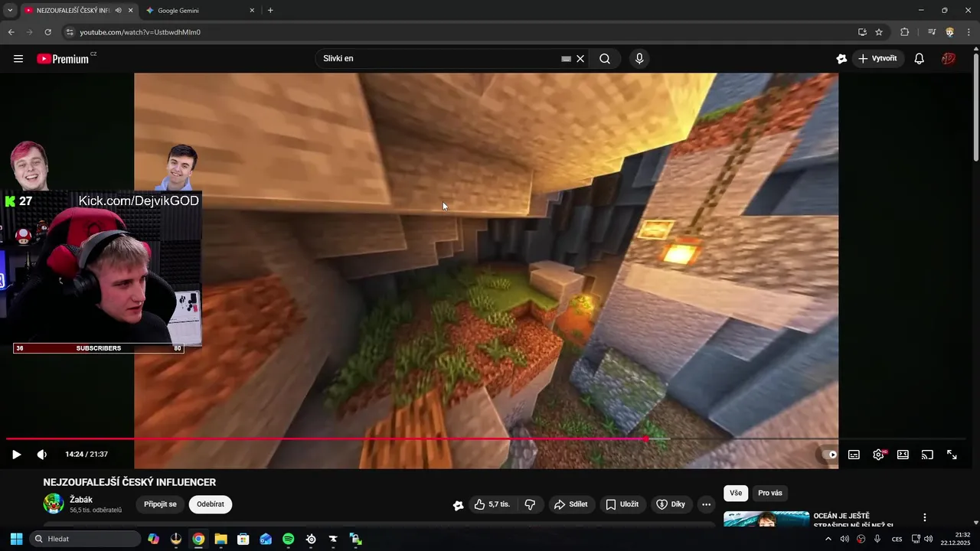980x551 pixels.
Task: Select the NEJZOUFALEJŠÍ ČESKÝ INFLUENCER browser tab
Action: click(73, 11)
